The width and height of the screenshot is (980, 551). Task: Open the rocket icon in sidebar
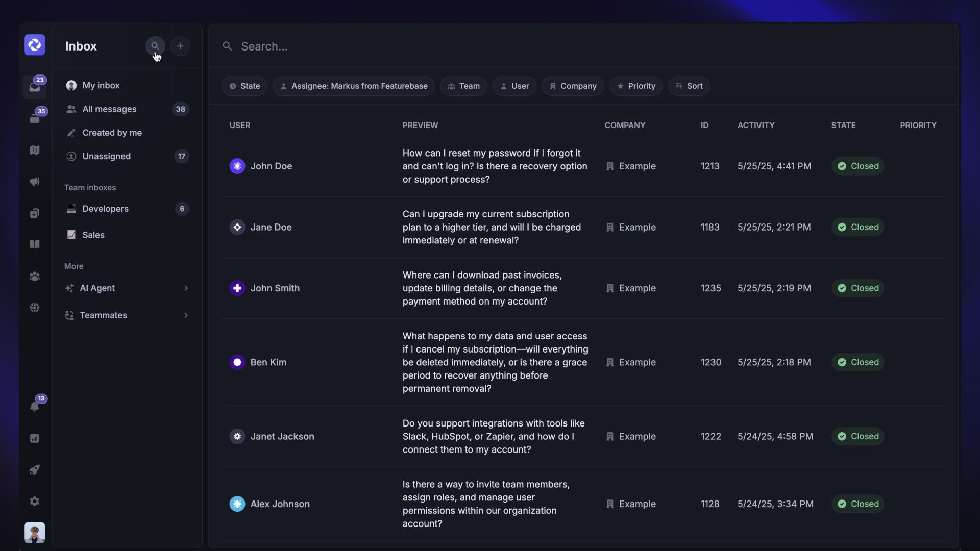35,470
